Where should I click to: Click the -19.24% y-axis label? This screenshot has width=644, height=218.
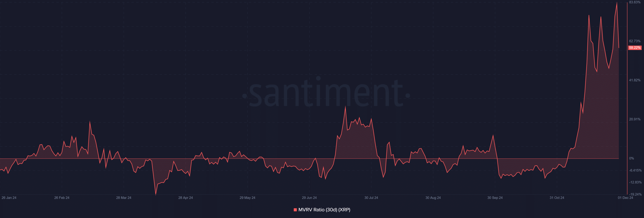click(x=635, y=194)
